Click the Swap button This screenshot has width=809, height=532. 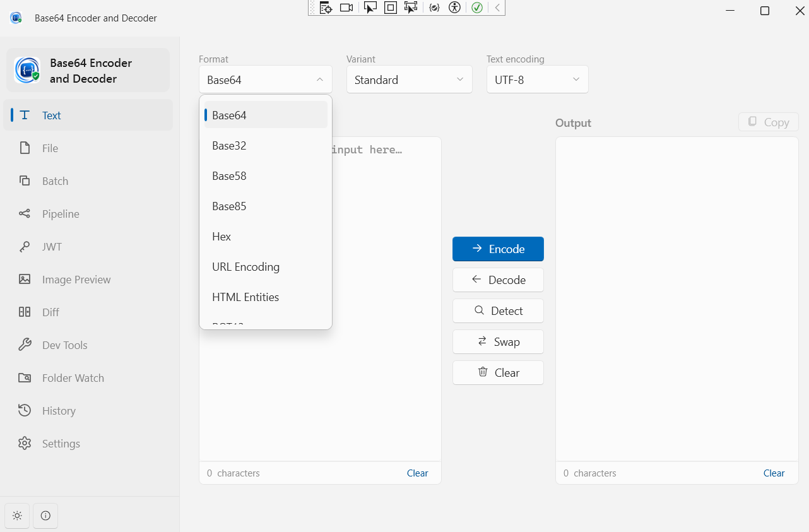pos(498,341)
